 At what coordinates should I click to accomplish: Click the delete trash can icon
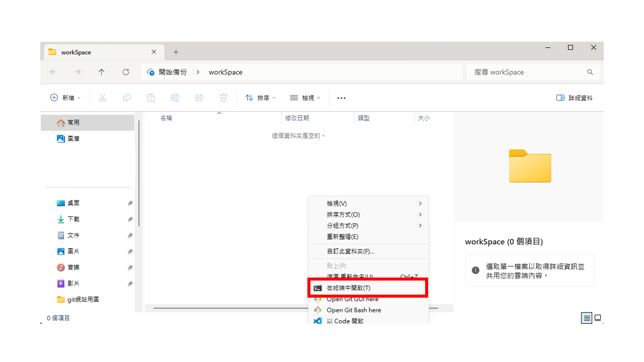click(x=223, y=98)
